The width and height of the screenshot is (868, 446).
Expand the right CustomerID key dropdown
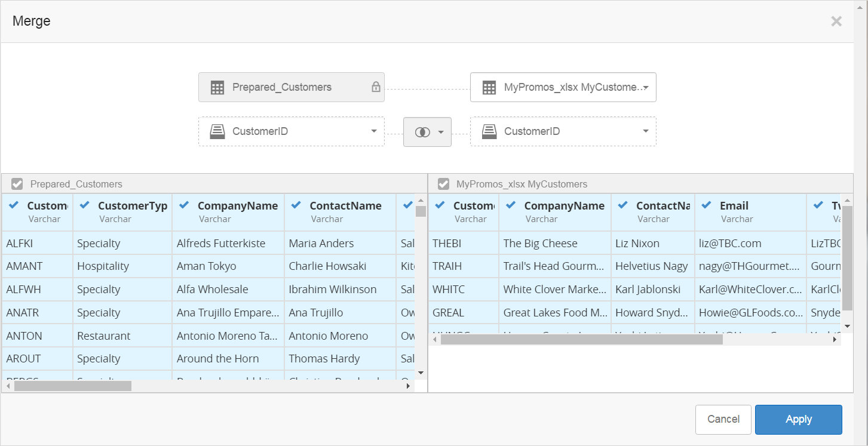(x=645, y=131)
